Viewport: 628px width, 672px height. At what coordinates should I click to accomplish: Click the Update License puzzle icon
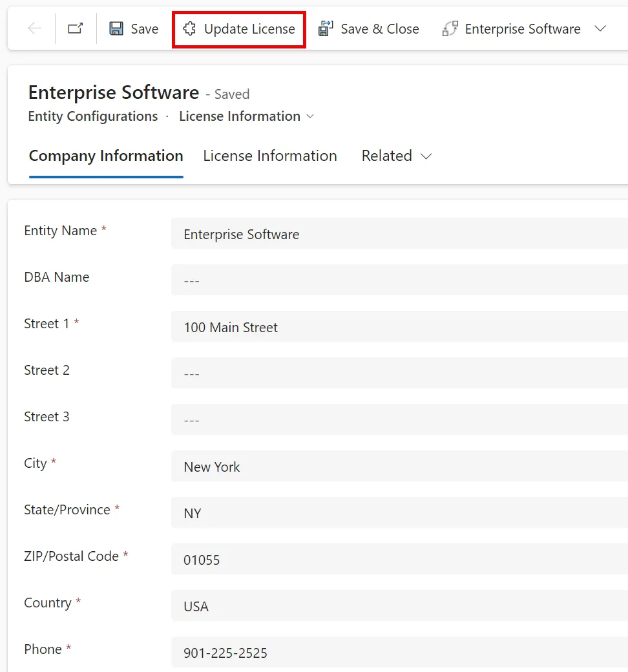click(189, 28)
